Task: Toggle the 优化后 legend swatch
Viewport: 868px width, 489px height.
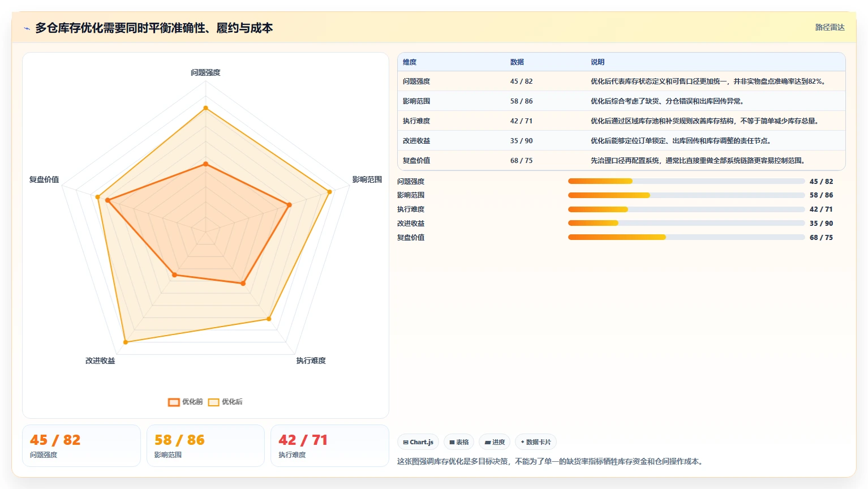Action: (x=213, y=402)
